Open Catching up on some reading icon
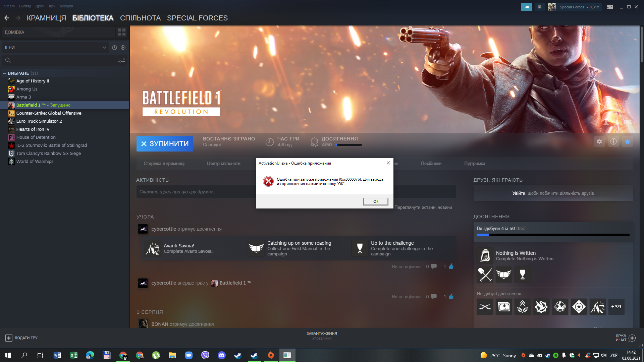 coord(256,248)
